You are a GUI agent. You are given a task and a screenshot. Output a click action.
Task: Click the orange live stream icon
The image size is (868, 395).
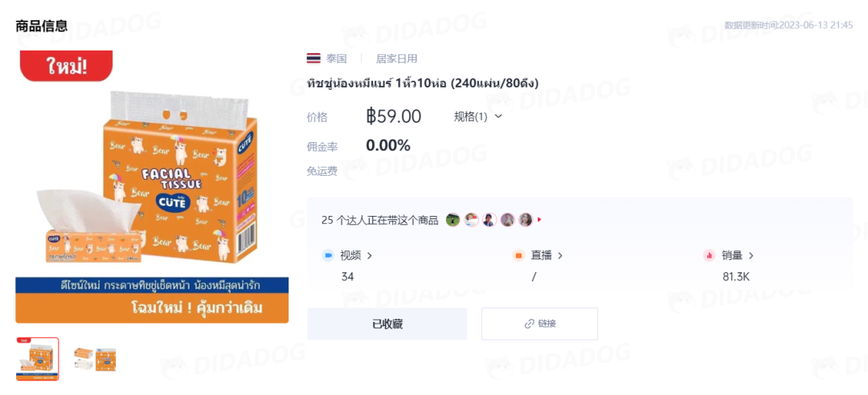tap(518, 255)
